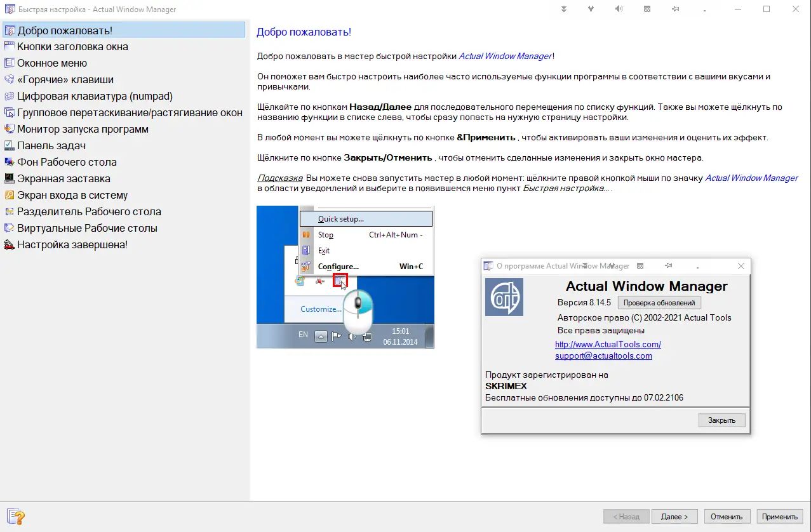This screenshot has height=532, width=811.
Task: Click the blue «Добро пожаловать!» heading on the right
Action: [304, 32]
